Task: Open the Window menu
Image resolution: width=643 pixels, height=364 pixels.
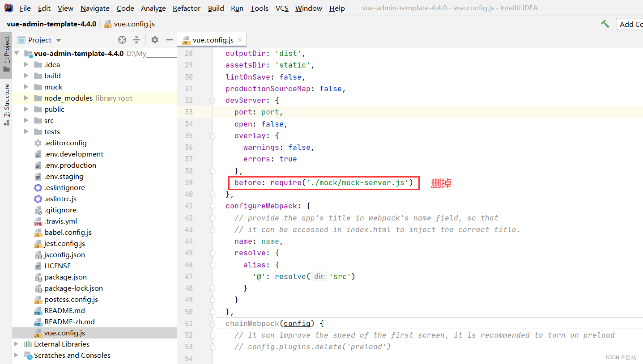Action: pyautogui.click(x=309, y=8)
